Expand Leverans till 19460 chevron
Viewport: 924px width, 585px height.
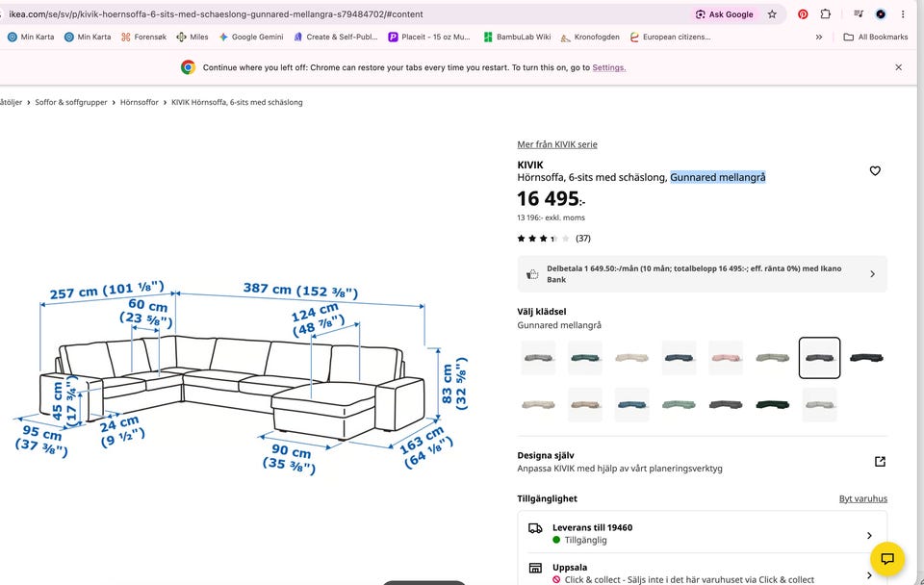pyautogui.click(x=869, y=536)
